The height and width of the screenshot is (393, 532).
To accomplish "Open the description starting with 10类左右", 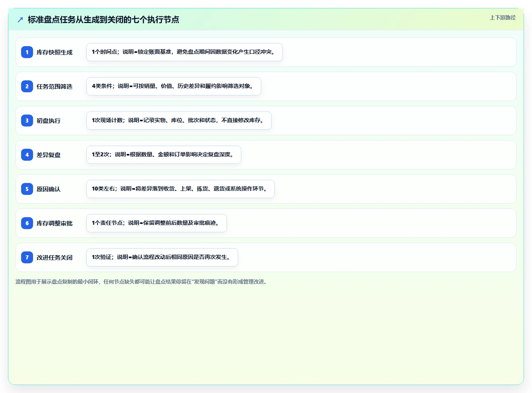I will click(180, 189).
